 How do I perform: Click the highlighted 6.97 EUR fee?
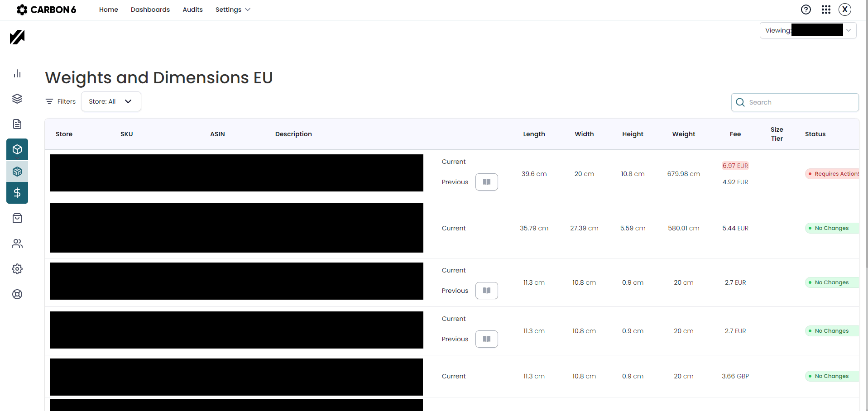(735, 166)
